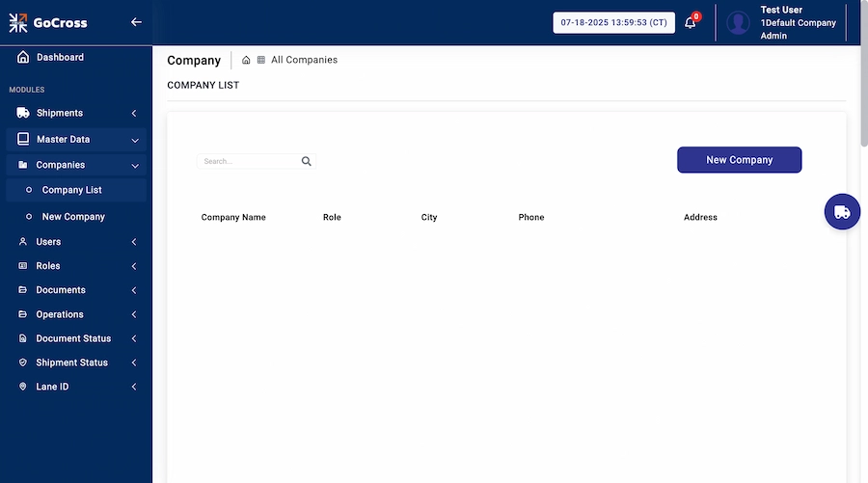
Task: Select New Company in sidebar
Action: [x=73, y=217]
